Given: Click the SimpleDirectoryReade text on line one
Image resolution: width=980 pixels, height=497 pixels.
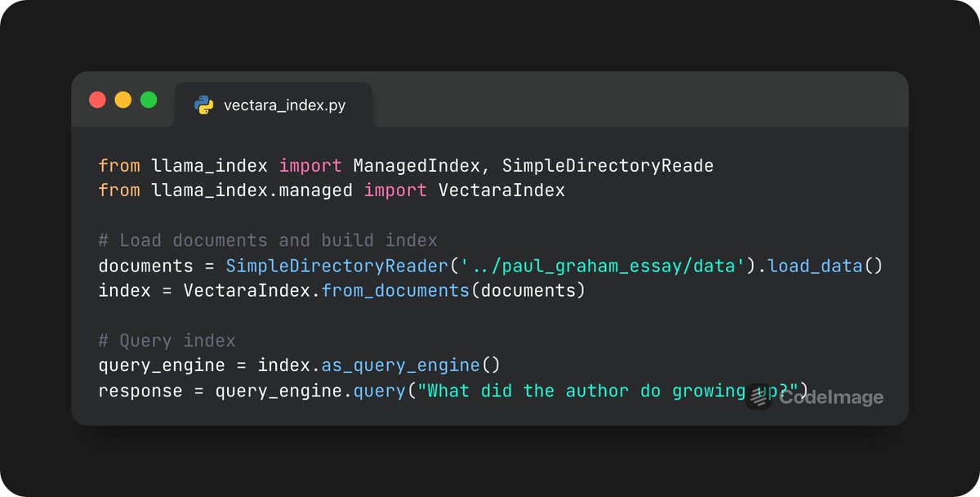Looking at the screenshot, I should 608,166.
